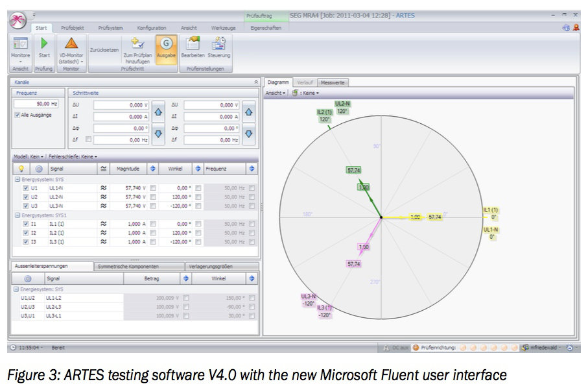This screenshot has height=388, width=588.
Task: Click the left ΔU 0,000 V field
Action: click(121, 105)
